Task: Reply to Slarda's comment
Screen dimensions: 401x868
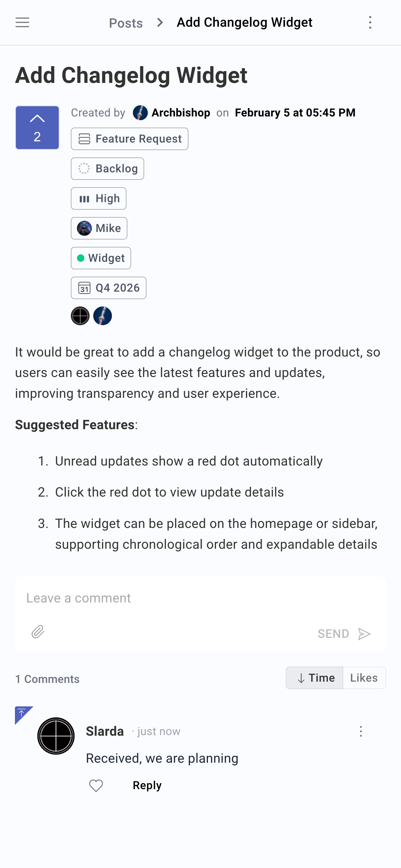Action: [x=147, y=785]
